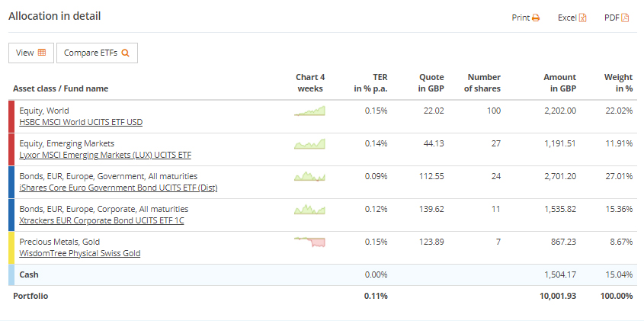Click the TER in % p.a. column header

point(370,82)
